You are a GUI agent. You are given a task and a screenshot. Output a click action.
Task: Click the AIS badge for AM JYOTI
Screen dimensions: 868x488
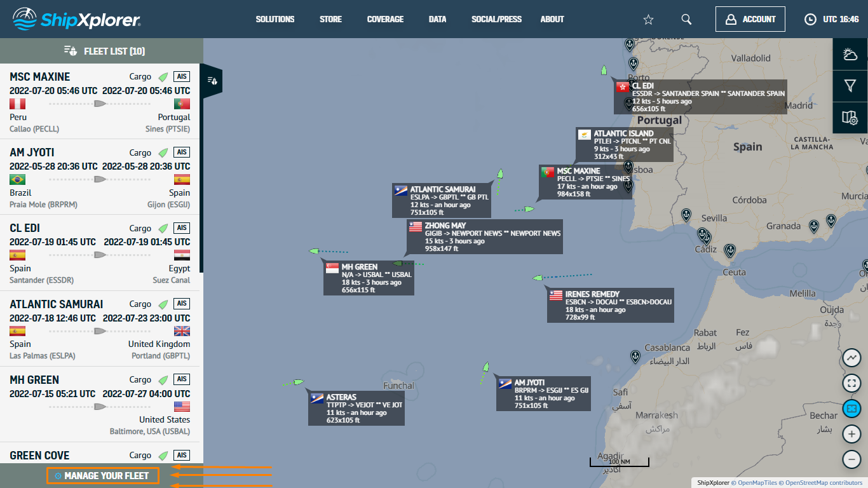tap(182, 152)
